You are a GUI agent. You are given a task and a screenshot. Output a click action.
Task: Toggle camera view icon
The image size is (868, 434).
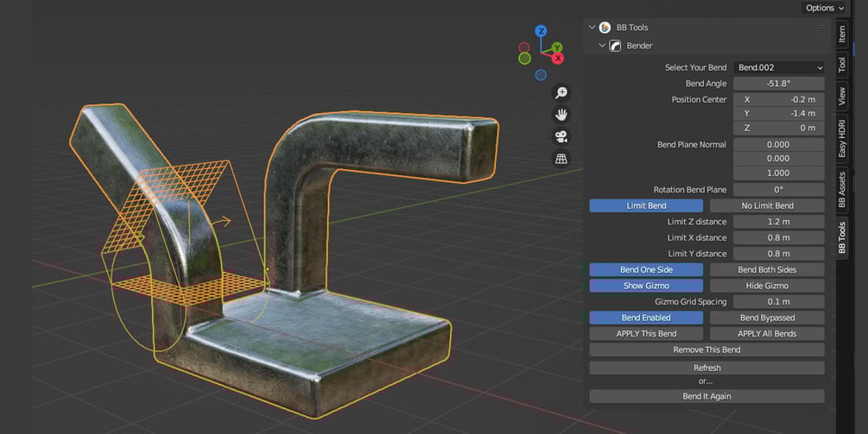click(561, 136)
